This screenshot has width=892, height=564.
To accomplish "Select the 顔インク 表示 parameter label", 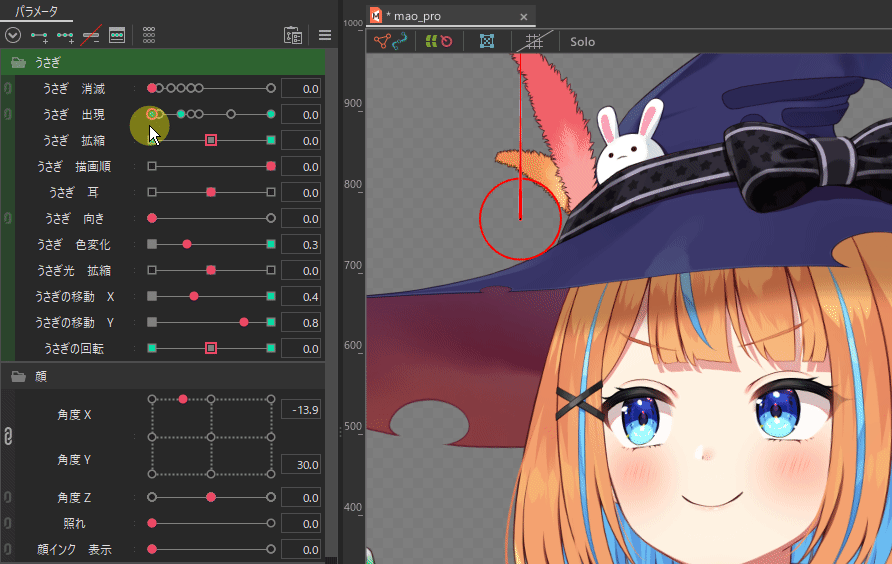I will pos(74,549).
